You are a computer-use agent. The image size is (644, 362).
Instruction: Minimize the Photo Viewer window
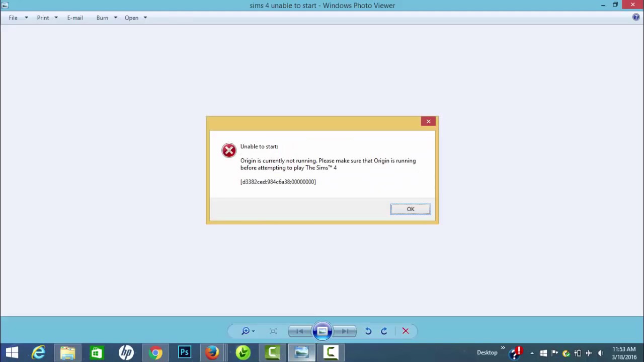[603, 5]
